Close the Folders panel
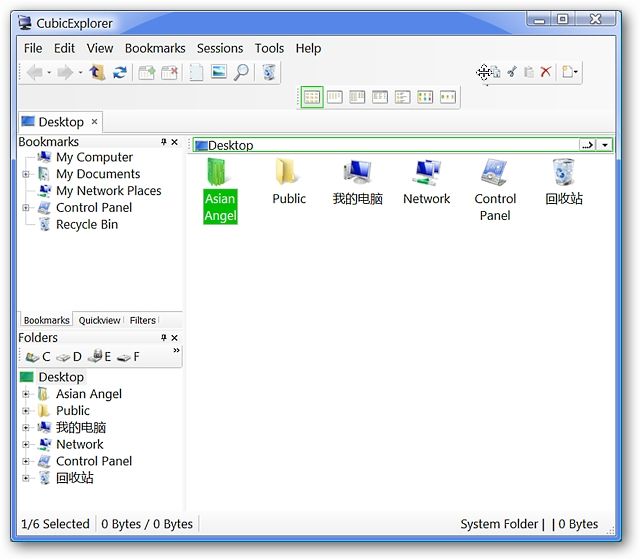Viewport: 640px width, 560px height. (x=175, y=338)
